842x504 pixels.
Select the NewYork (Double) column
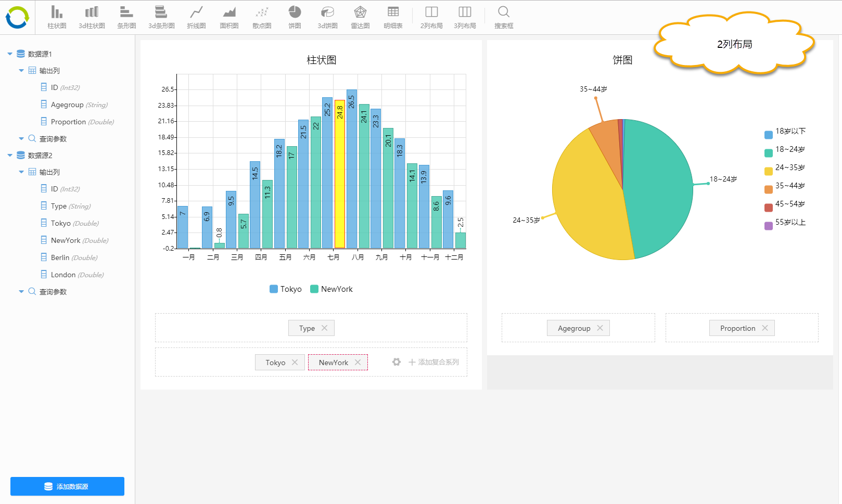coord(74,240)
